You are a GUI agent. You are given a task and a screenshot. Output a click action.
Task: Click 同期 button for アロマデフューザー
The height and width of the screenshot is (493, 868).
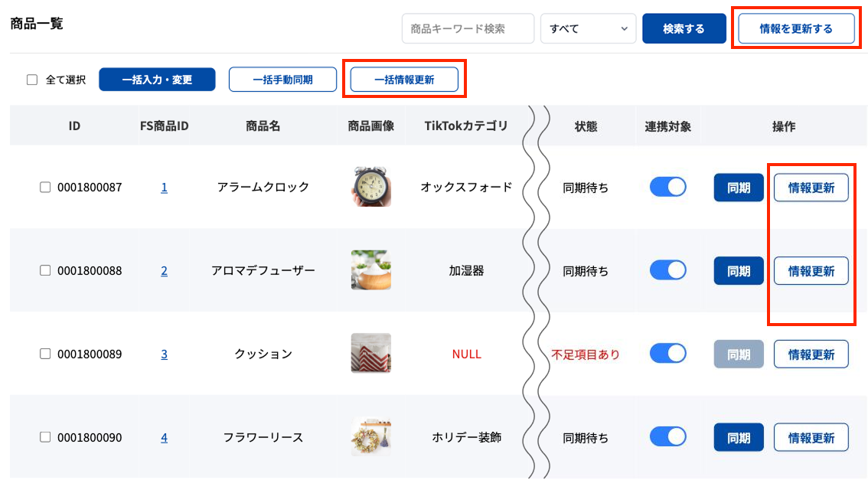tap(739, 271)
